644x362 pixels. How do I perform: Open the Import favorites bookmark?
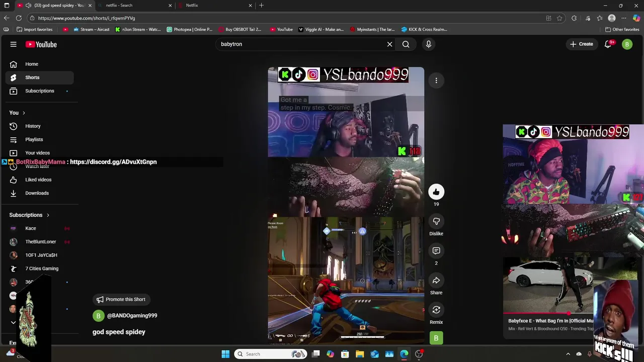point(34,29)
